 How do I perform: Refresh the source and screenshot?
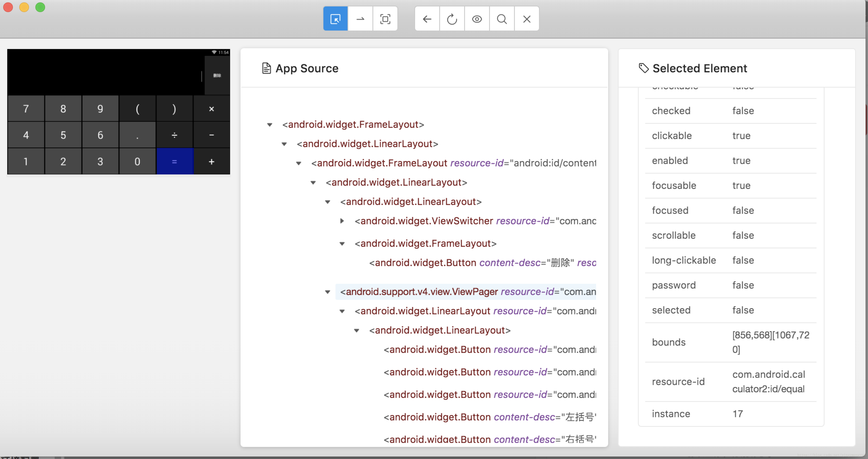[452, 19]
